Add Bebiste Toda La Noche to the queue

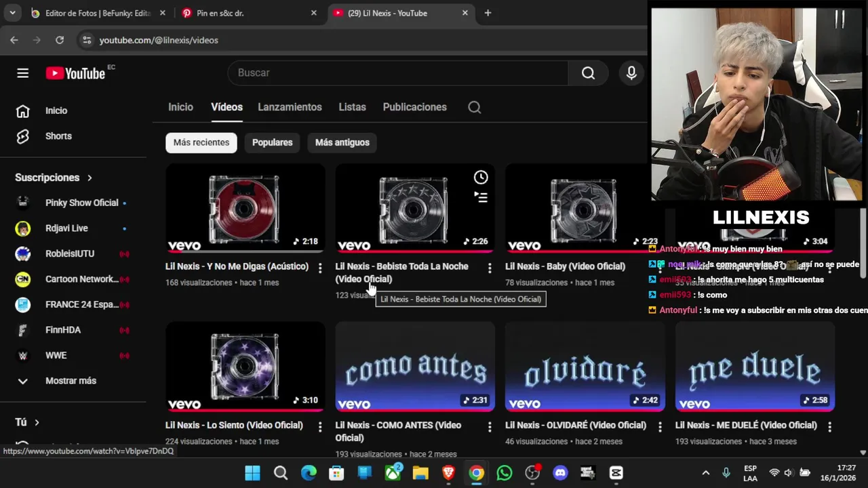pos(481,197)
